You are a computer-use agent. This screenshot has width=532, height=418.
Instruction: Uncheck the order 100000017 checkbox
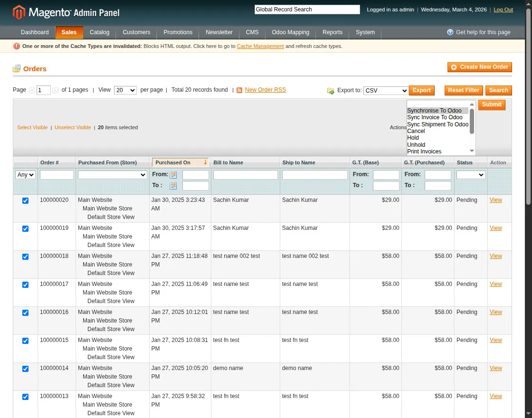pyautogui.click(x=26, y=285)
